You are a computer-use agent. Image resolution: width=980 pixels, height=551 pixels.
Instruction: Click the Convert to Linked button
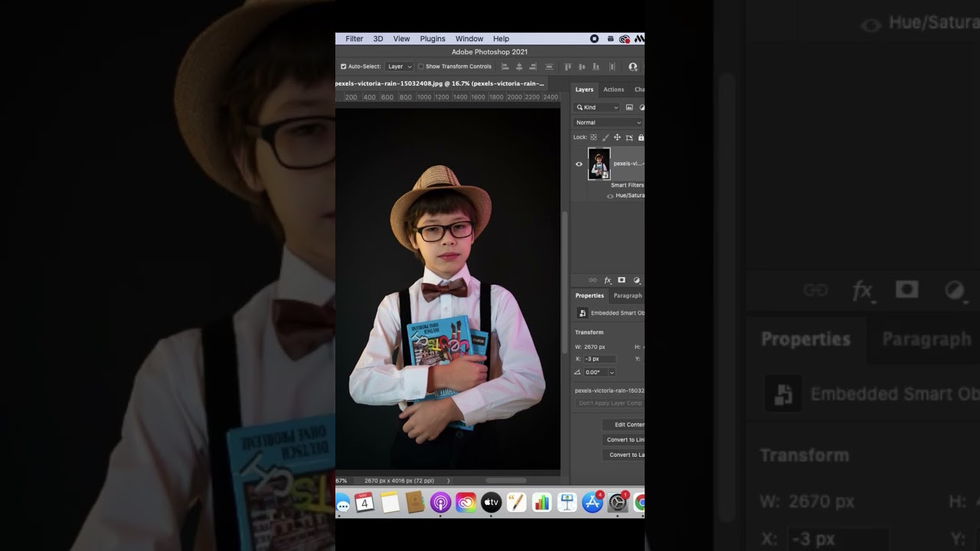[623, 439]
